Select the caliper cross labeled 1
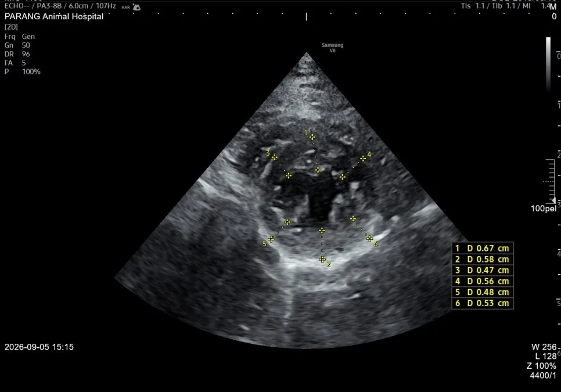Image resolution: width=561 pixels, height=392 pixels. (x=312, y=137)
